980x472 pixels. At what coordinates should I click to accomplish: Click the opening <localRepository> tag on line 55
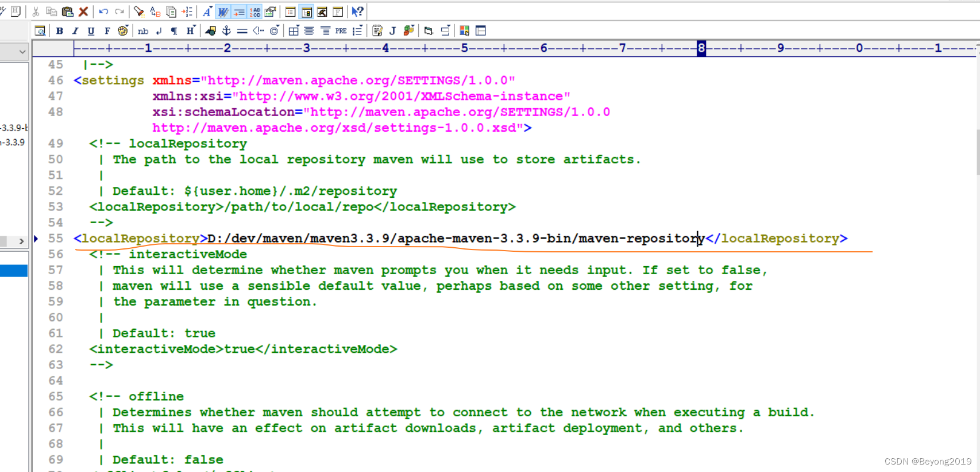point(140,238)
